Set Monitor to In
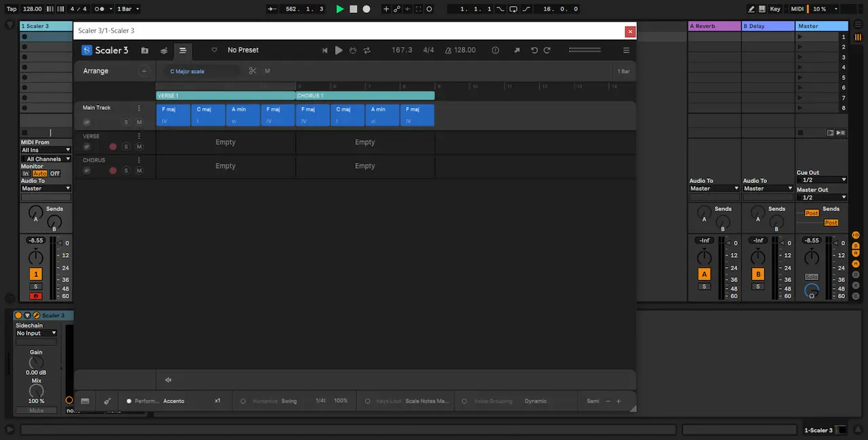868x440 pixels. pyautogui.click(x=26, y=174)
